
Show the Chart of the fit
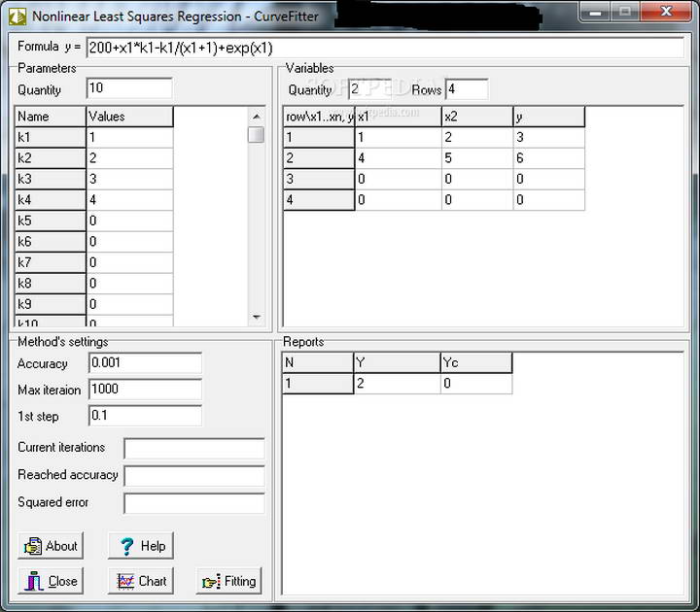coord(141,581)
